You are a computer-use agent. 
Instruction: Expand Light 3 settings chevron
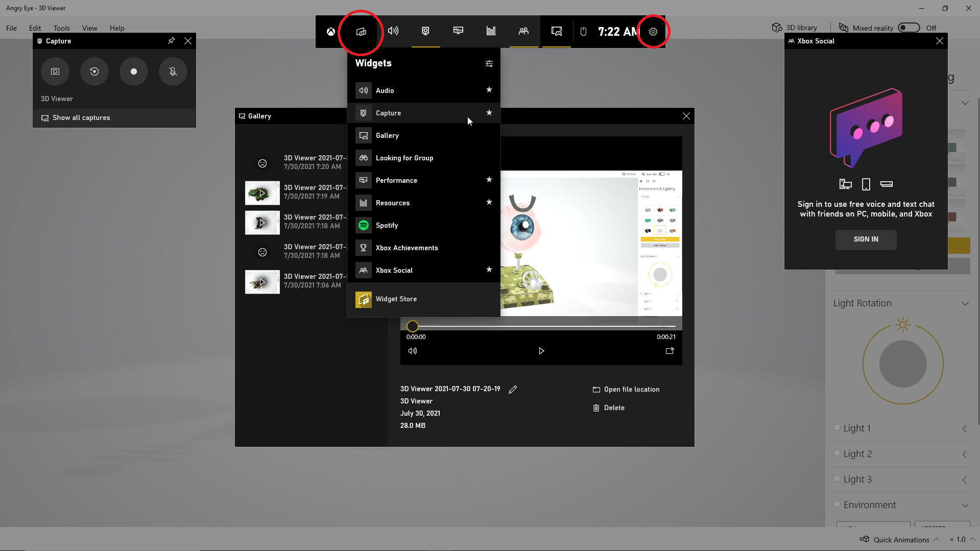pyautogui.click(x=965, y=480)
